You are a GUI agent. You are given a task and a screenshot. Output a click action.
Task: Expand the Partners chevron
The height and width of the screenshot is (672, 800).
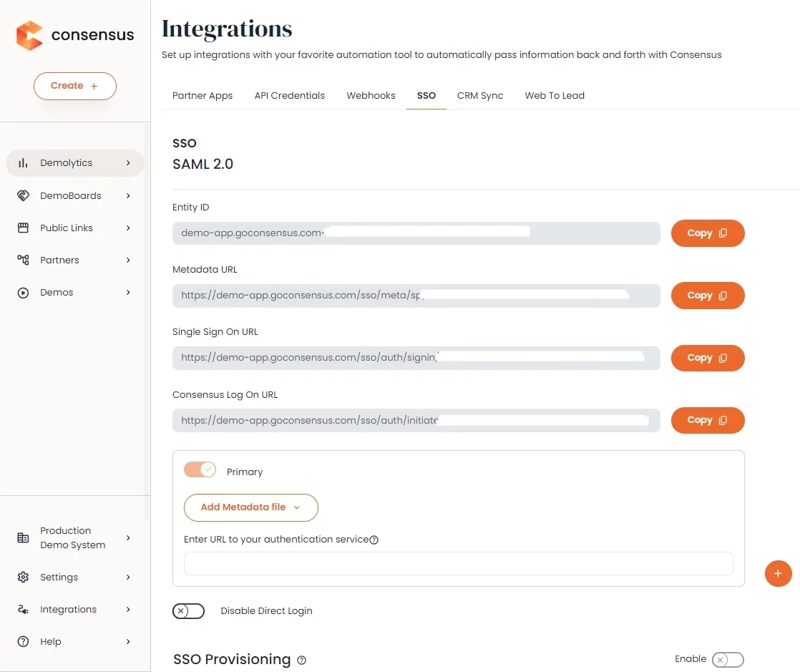128,260
